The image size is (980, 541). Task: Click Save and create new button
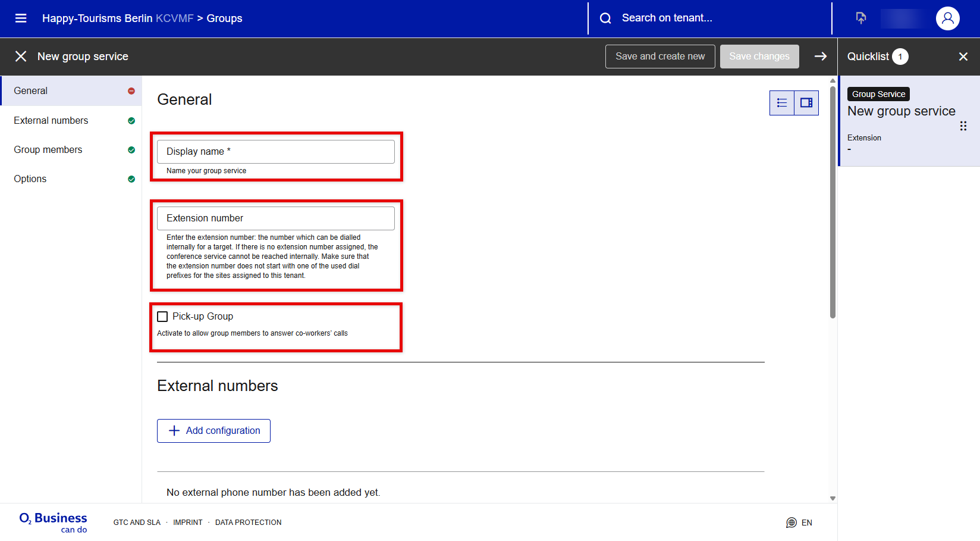(x=660, y=57)
